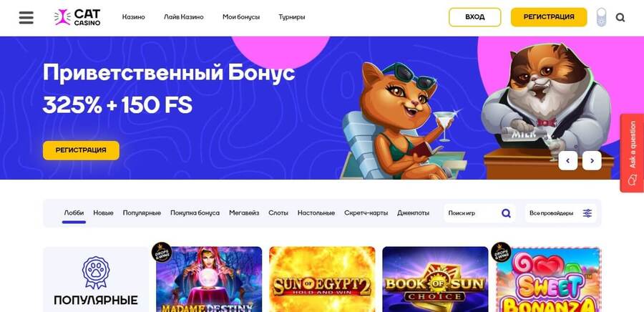The height and width of the screenshot is (312, 644).
Task: Click the Ask a question chat icon
Action: 632,180
